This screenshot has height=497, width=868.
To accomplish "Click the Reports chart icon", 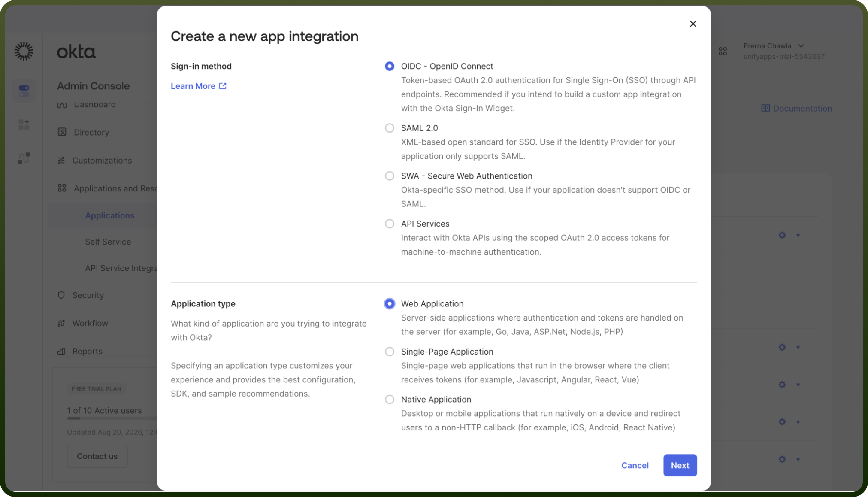I will click(61, 351).
